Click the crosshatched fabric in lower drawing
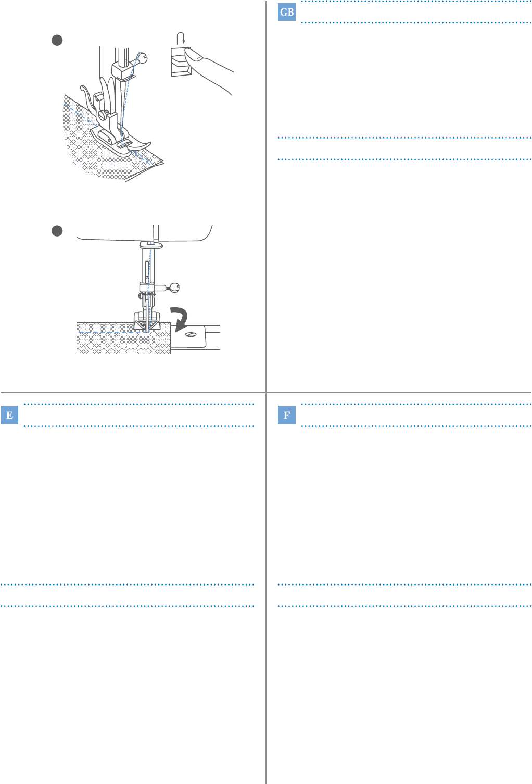The height and width of the screenshot is (784, 532). pyautogui.click(x=124, y=339)
